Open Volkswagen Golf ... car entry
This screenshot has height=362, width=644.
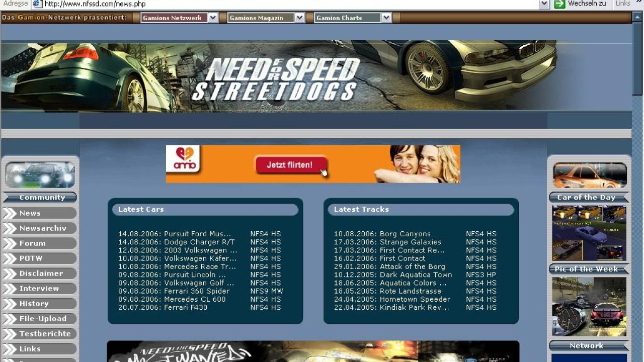click(x=199, y=283)
